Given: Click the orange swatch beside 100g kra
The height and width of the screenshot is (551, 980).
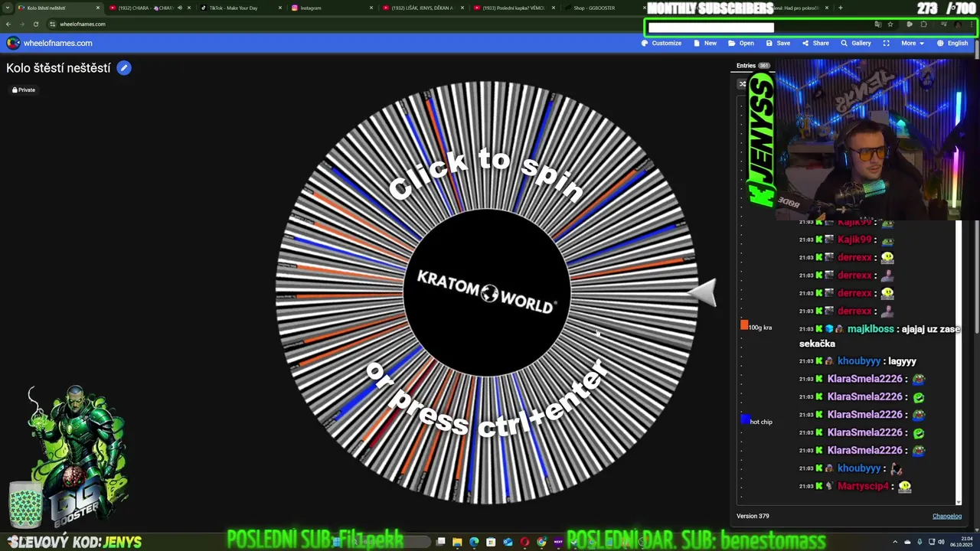Looking at the screenshot, I should 744,325.
